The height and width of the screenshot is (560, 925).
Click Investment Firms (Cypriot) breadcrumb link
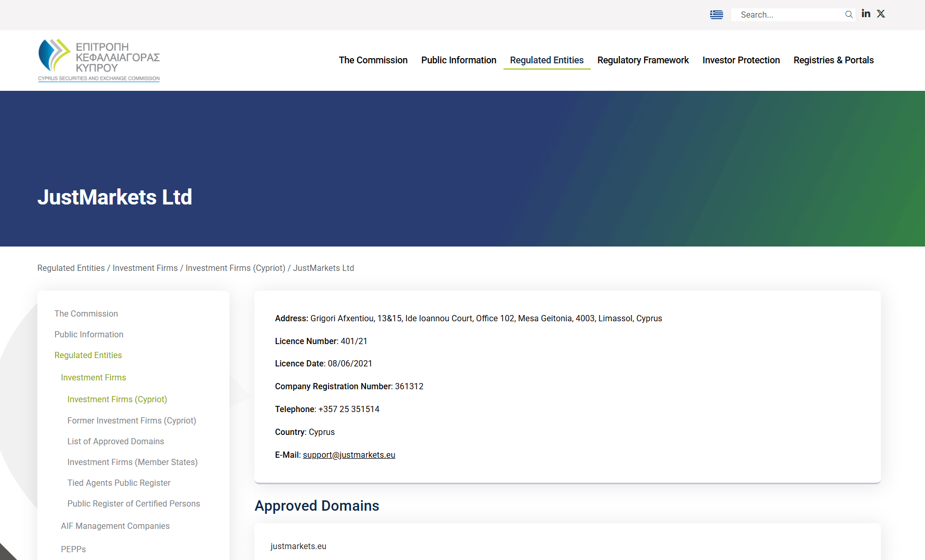click(236, 268)
